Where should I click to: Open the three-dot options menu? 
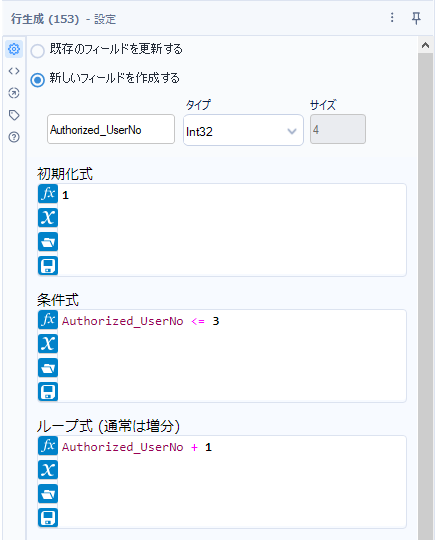point(392,18)
